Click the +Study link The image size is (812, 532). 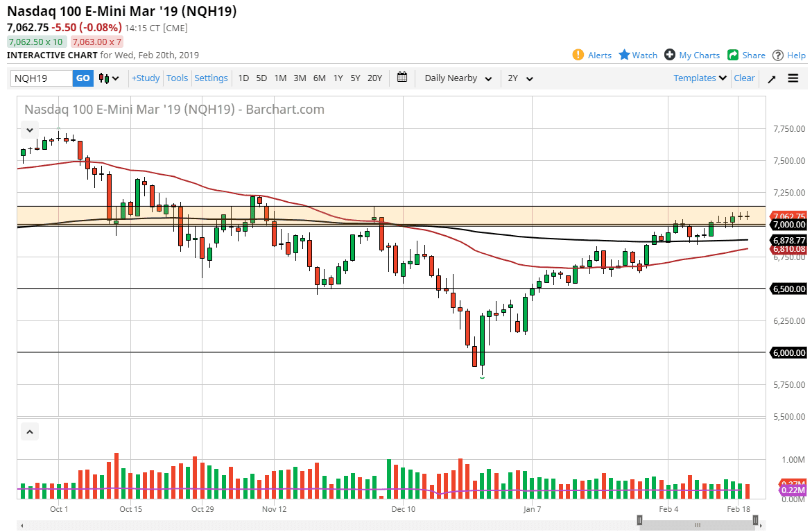tap(145, 78)
